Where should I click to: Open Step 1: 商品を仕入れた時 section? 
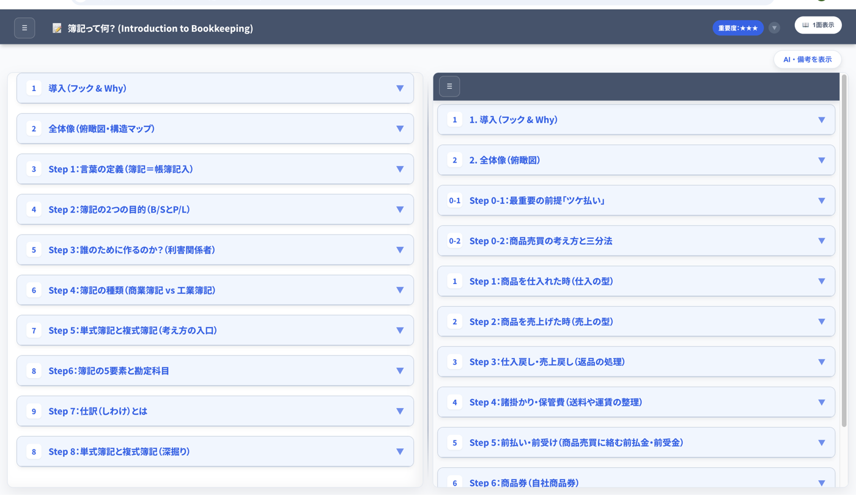click(636, 281)
